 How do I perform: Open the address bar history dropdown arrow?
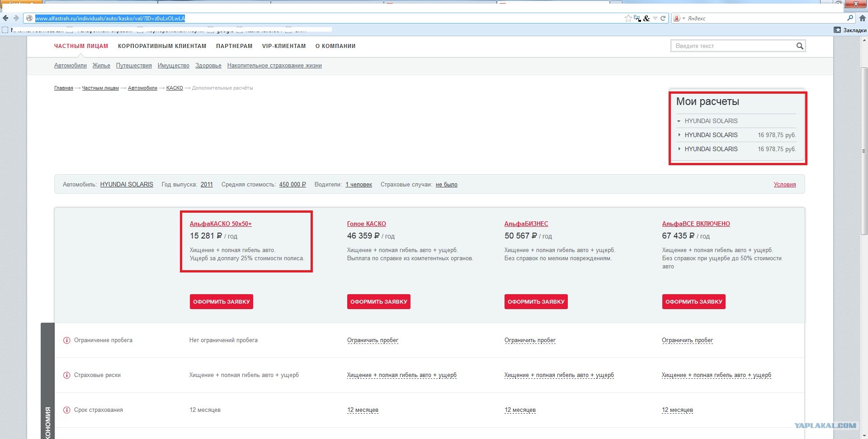[x=655, y=18]
